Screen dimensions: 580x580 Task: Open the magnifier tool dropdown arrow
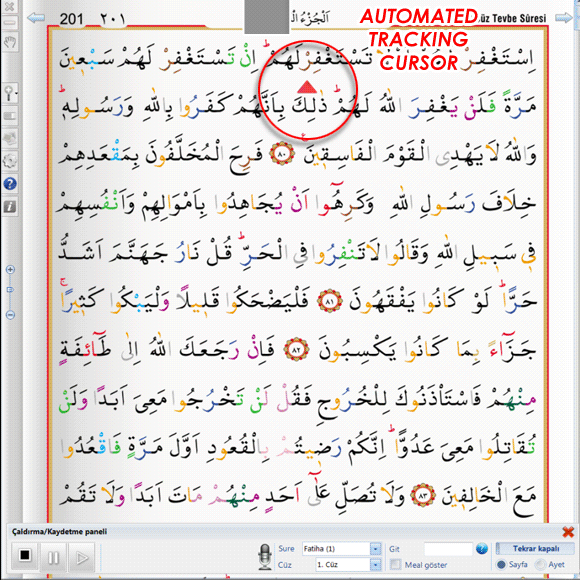(x=16, y=91)
